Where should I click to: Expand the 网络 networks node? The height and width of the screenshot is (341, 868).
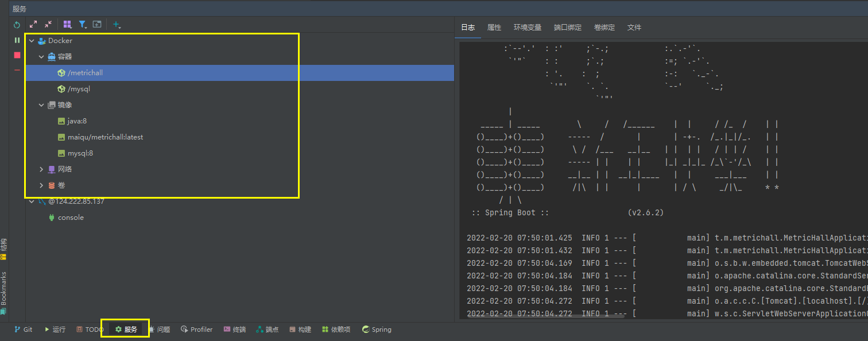(41, 169)
